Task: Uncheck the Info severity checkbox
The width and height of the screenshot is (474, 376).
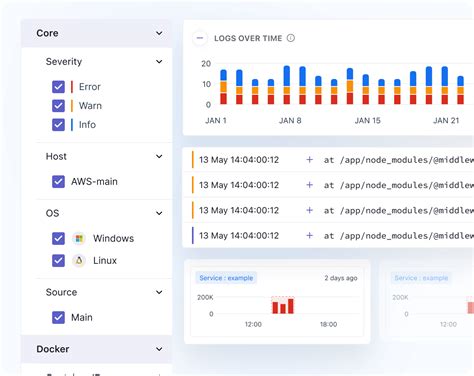Action: tap(58, 125)
